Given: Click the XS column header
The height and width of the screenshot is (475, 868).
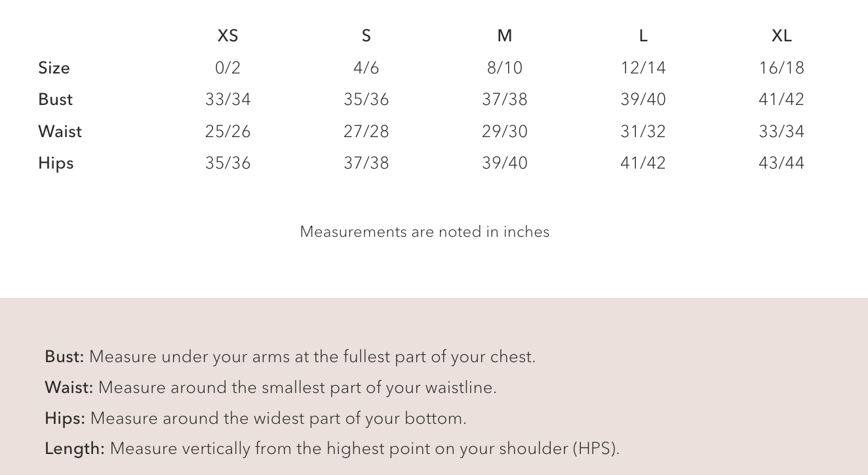Looking at the screenshot, I should 227,35.
